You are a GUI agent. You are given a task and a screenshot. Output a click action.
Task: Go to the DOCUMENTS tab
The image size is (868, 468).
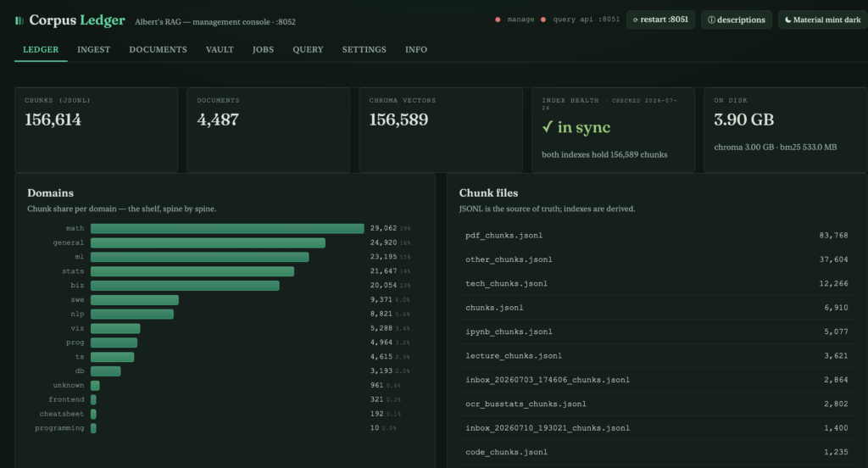click(x=158, y=50)
